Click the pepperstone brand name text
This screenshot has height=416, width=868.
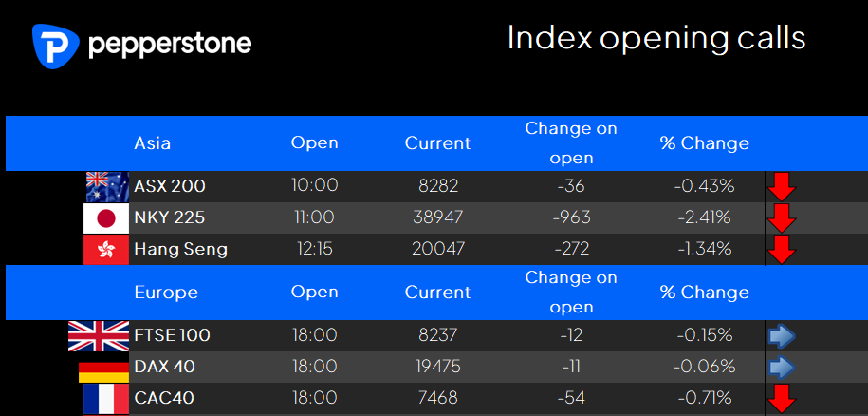[170, 45]
